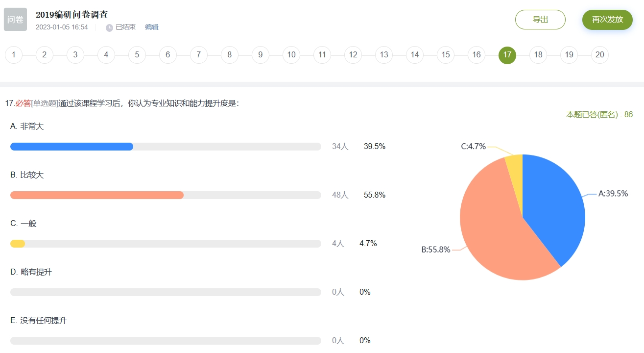Switch to question 18

[538, 55]
